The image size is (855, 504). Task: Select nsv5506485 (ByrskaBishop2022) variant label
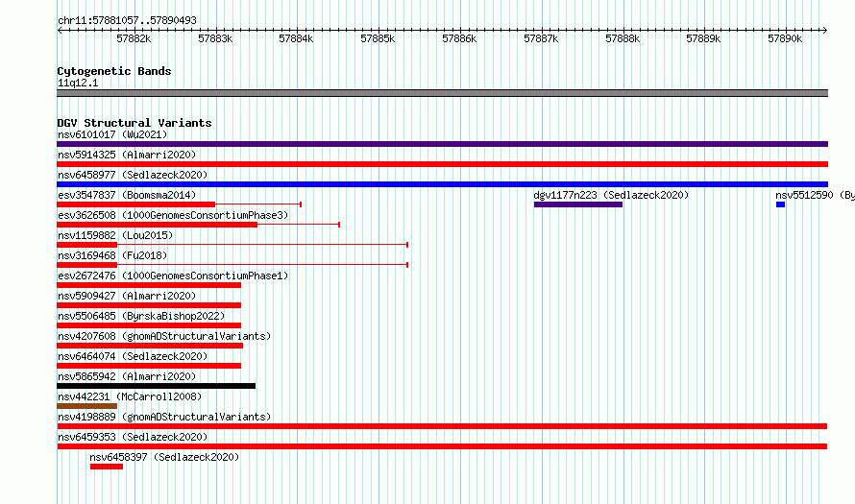pyautogui.click(x=141, y=316)
